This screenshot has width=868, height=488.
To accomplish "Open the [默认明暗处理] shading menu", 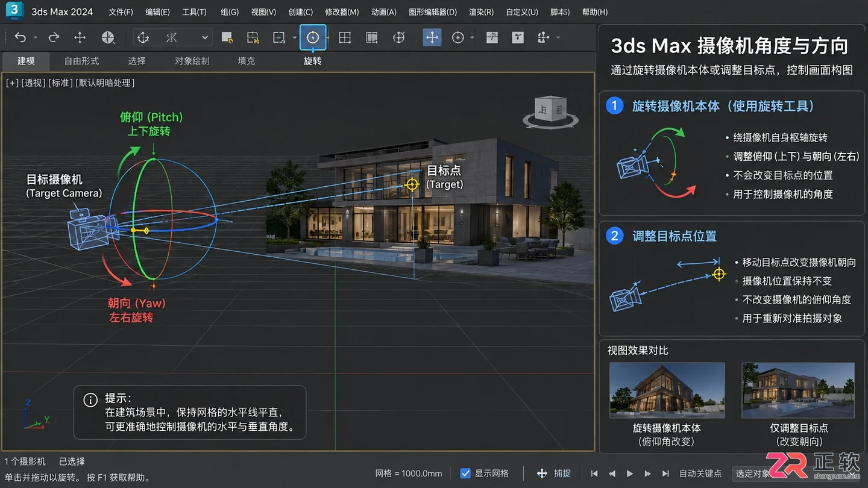I will coord(104,83).
